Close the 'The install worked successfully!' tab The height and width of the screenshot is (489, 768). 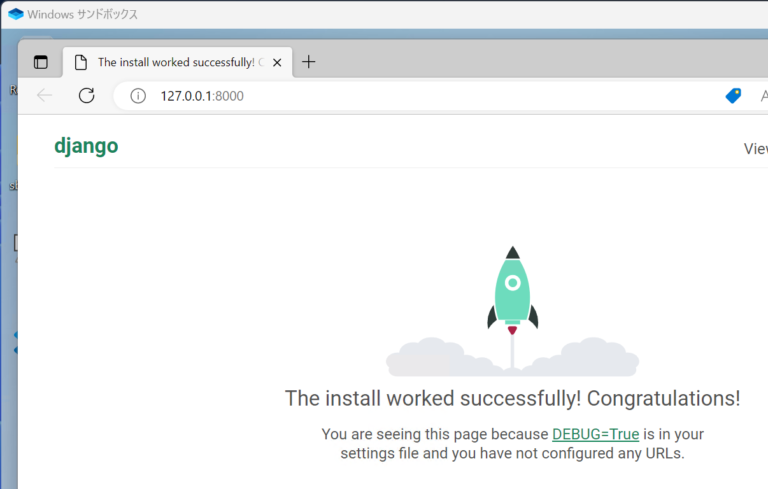(x=277, y=62)
